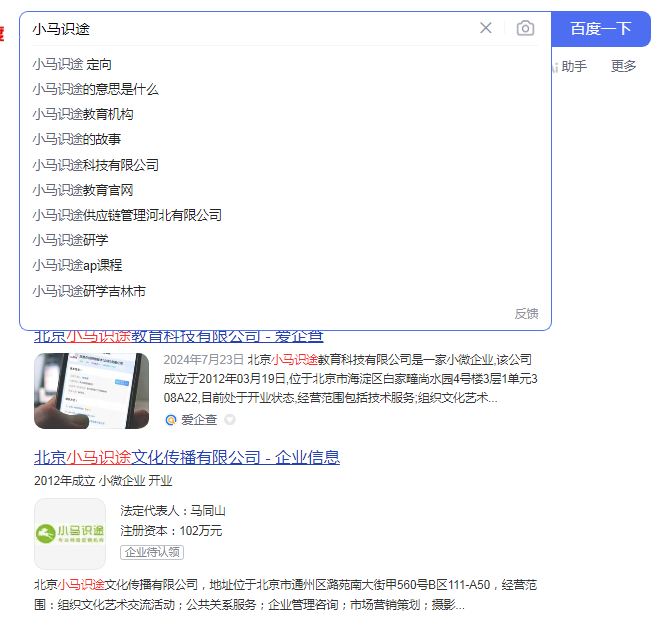Select suggestion 小马识途ap课程
The height and width of the screenshot is (618, 666).
pyautogui.click(x=77, y=265)
